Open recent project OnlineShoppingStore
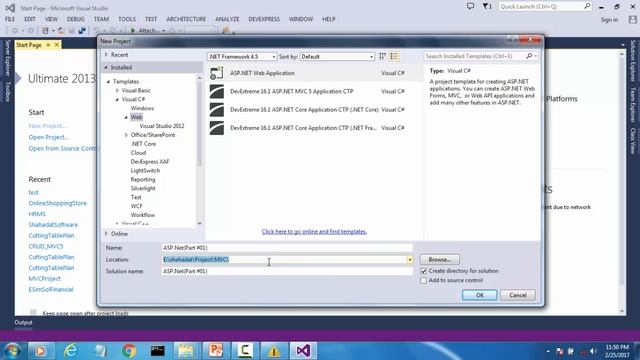The image size is (640, 360). click(x=58, y=203)
